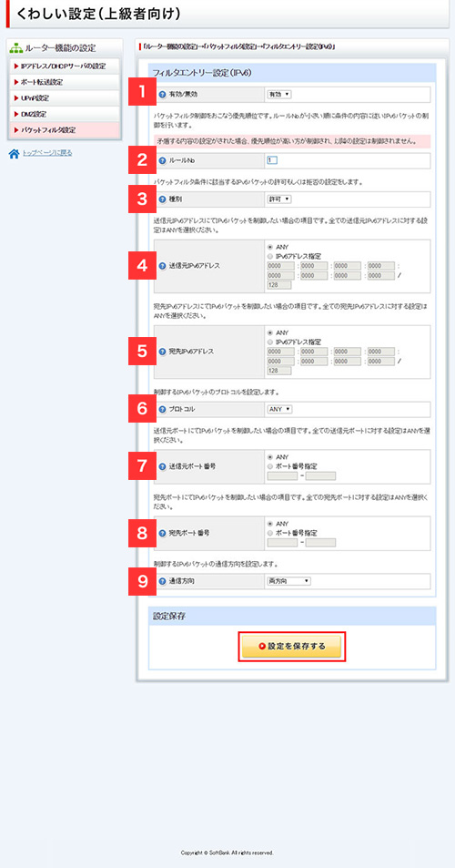This screenshot has width=455, height=868.
Task: Select ANY radio for destination IPv6 address
Action: point(269,332)
